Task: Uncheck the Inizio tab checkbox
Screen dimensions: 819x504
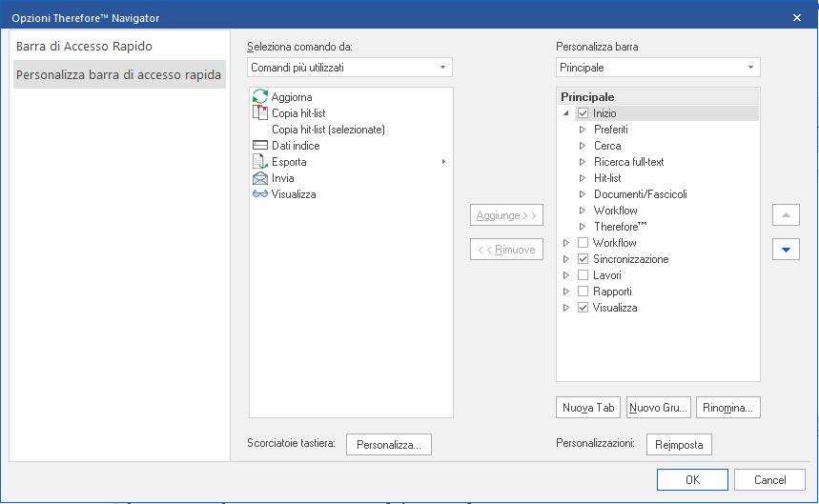Action: (584, 113)
